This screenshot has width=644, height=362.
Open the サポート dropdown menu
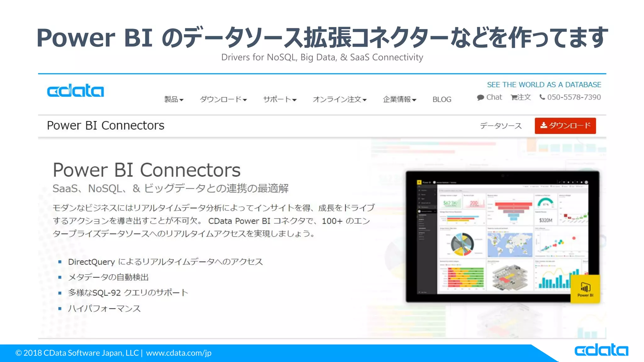[280, 99]
